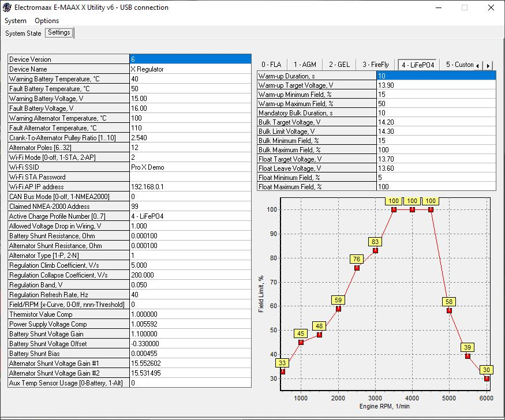Click the red curve marker at 4000 RPM

coord(412,210)
